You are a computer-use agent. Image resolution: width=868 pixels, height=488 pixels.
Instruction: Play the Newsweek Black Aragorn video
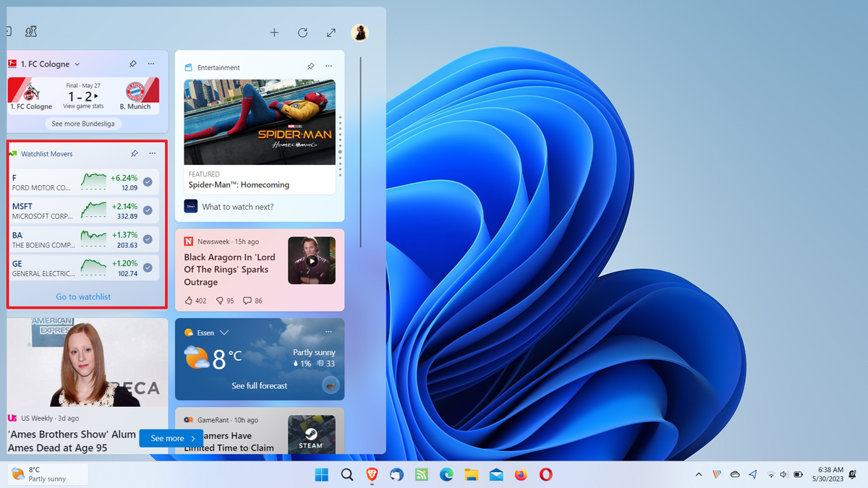pyautogui.click(x=312, y=260)
